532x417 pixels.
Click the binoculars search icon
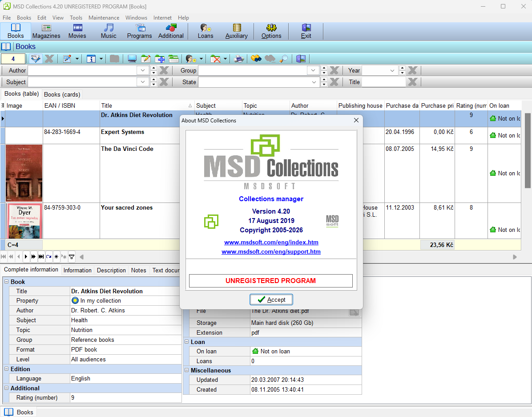tap(256, 59)
